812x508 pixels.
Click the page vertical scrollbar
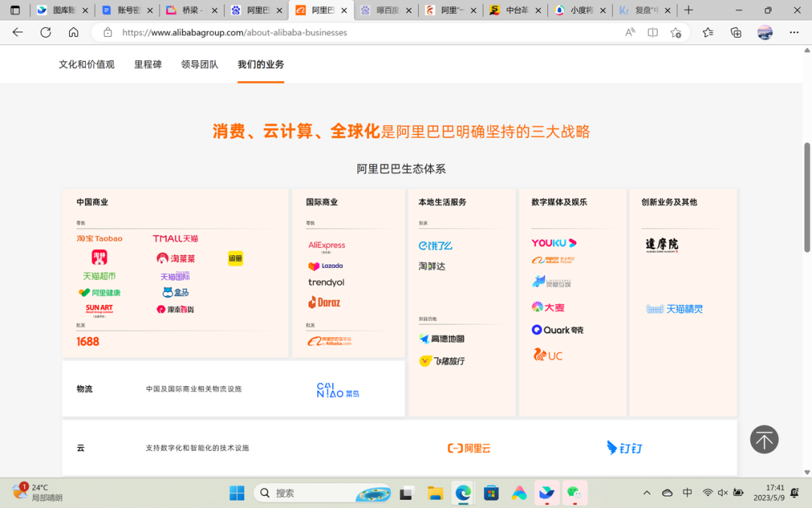pyautogui.click(x=807, y=197)
